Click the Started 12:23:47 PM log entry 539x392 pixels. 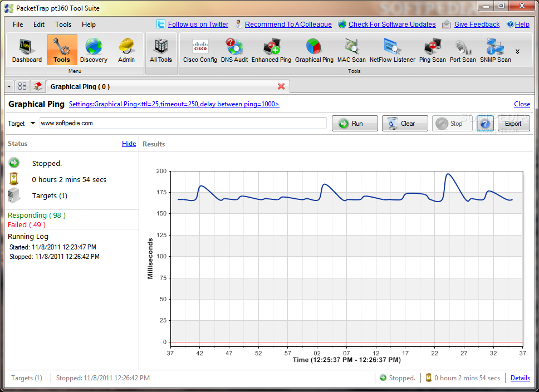[53, 247]
